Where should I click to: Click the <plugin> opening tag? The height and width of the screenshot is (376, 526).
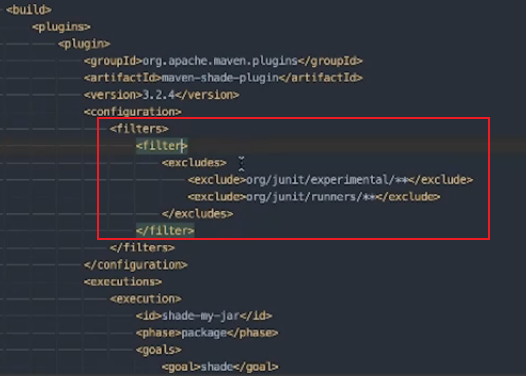click(x=84, y=44)
